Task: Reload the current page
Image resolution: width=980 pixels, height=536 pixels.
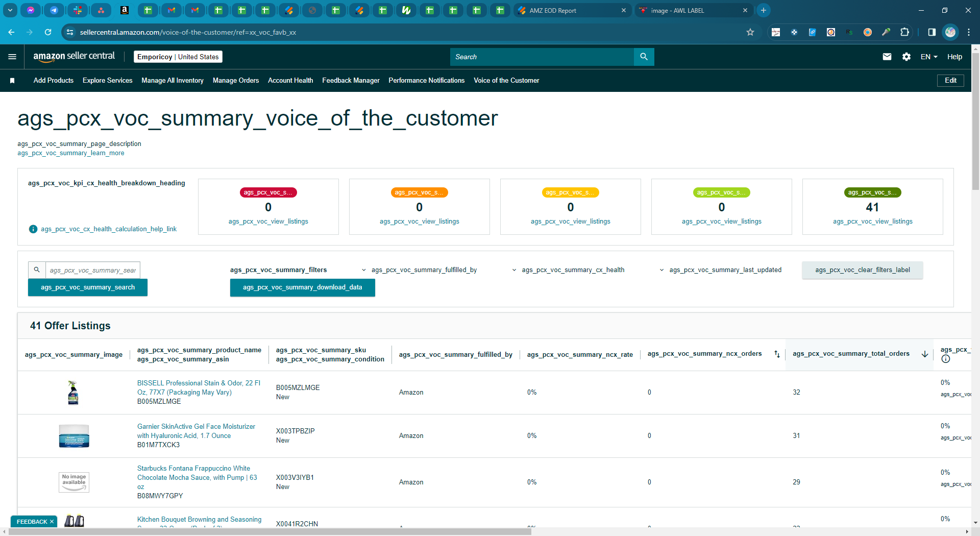Action: (48, 32)
